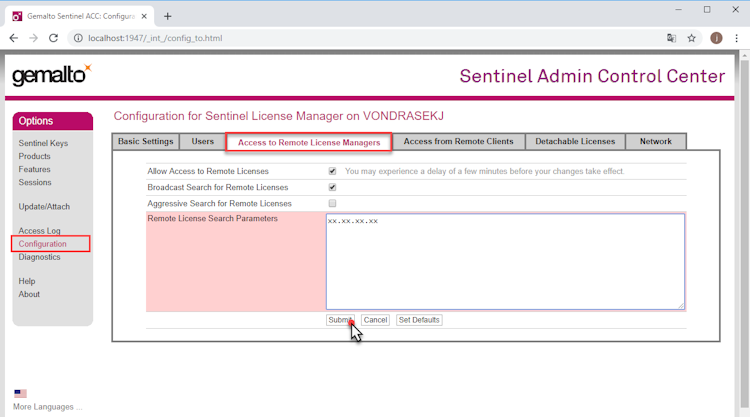Image resolution: width=750 pixels, height=417 pixels.
Task: Open Configuration in the sidebar
Action: click(43, 244)
